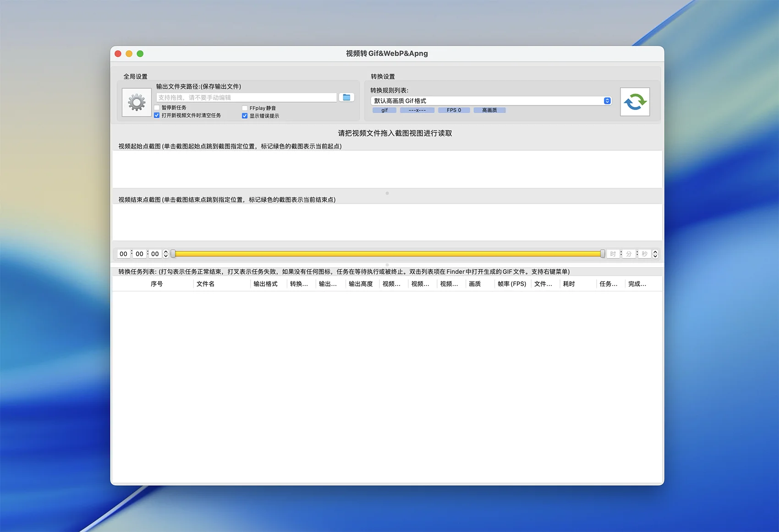Click the video start screenshot area
The width and height of the screenshot is (779, 532).
click(387, 169)
